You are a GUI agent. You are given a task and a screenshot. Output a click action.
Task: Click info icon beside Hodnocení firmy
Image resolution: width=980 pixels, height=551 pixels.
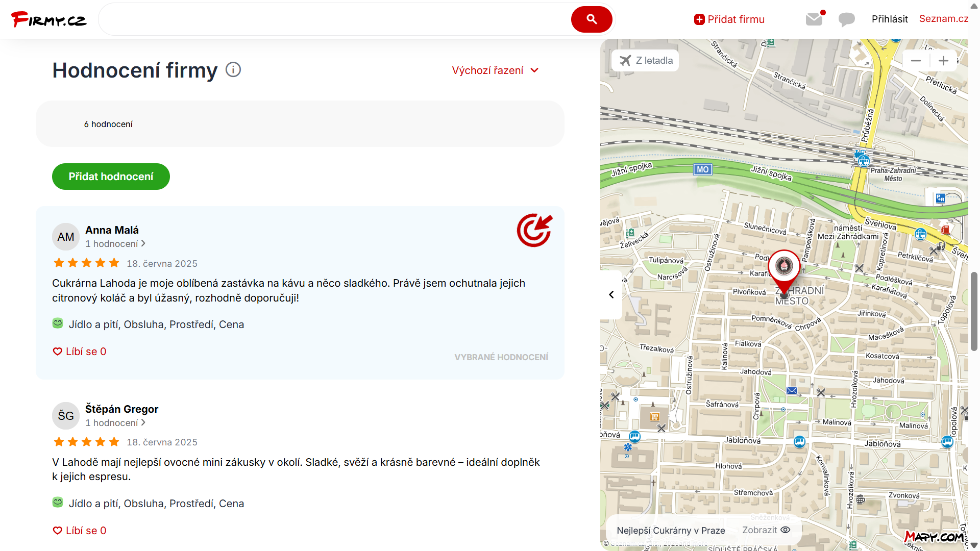tap(233, 69)
